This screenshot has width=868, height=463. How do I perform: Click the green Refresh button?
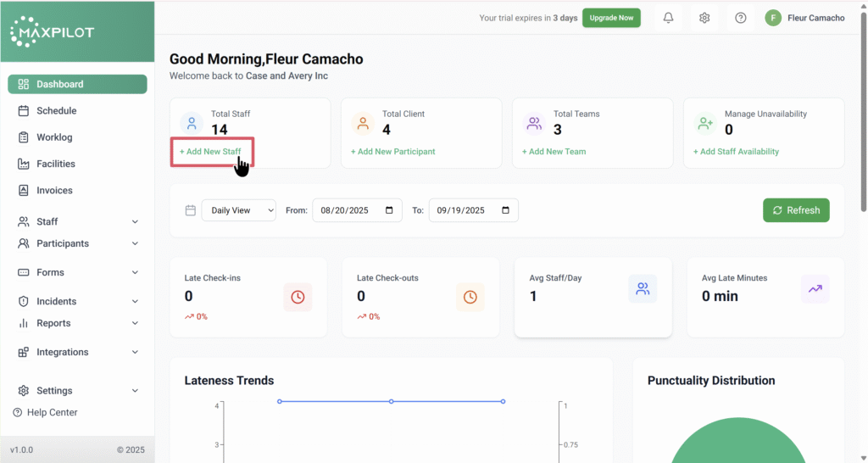[x=796, y=210]
